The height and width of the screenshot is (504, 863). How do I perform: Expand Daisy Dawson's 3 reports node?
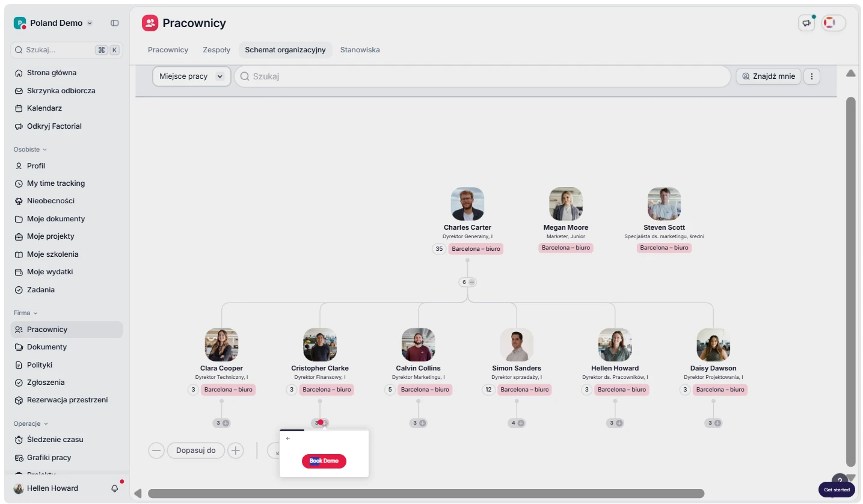pyautogui.click(x=713, y=423)
